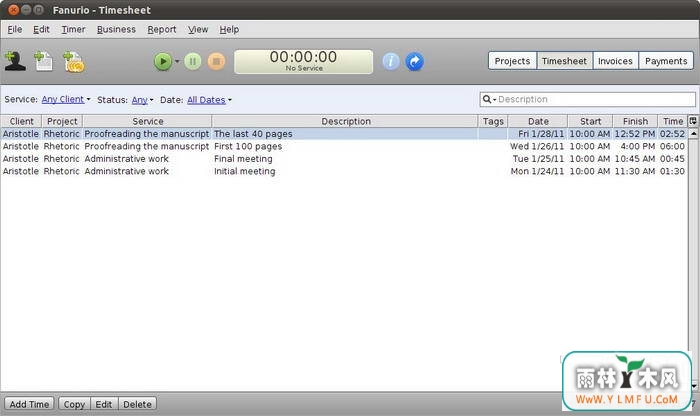Sort by the Finish column header
The image size is (700, 416).
pyautogui.click(x=635, y=121)
